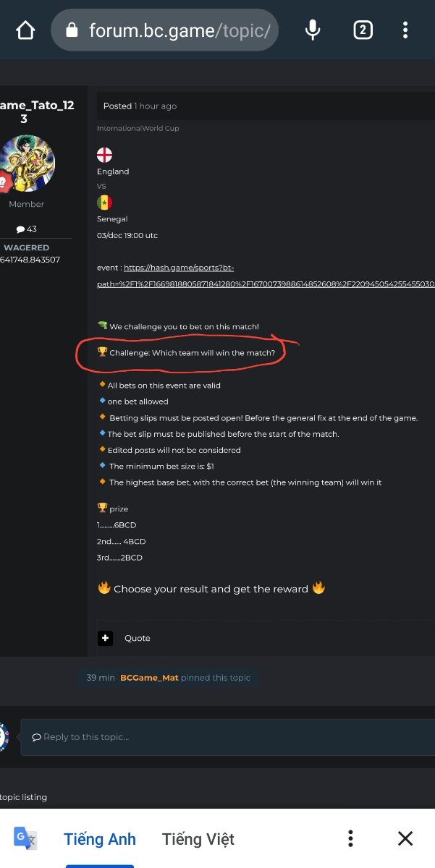
Task: Tap the England flag icon
Action: [105, 155]
